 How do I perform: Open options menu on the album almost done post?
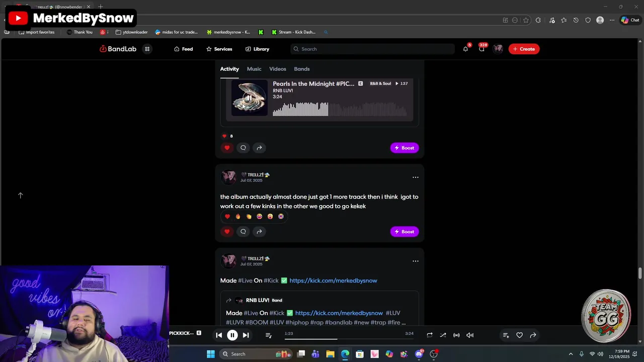point(416,177)
